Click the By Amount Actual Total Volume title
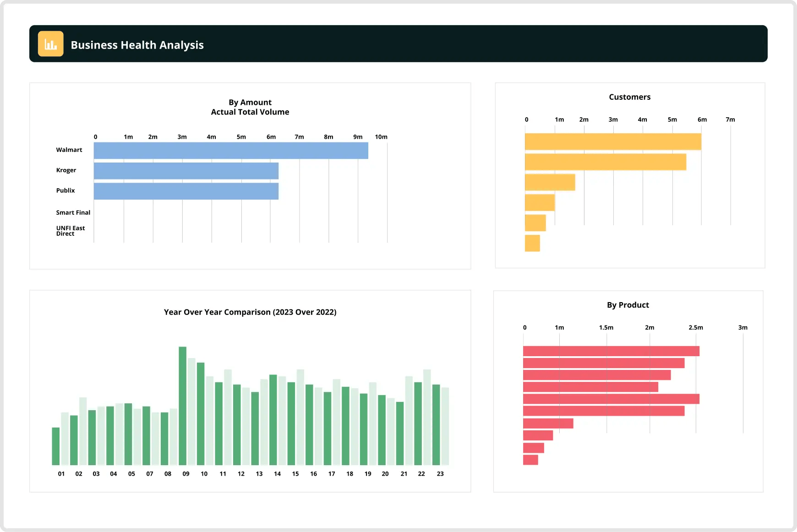Image resolution: width=797 pixels, height=532 pixels. click(250, 107)
